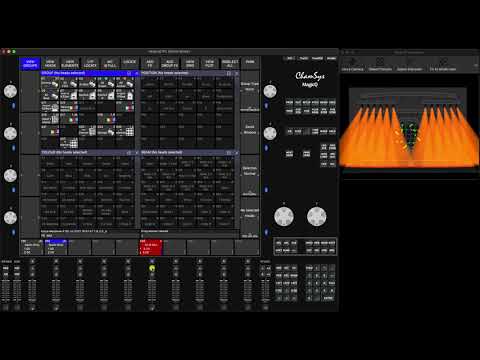This screenshot has width=480, height=360.
Task: Click the VIEW GRID soft button
Action: (190, 63)
